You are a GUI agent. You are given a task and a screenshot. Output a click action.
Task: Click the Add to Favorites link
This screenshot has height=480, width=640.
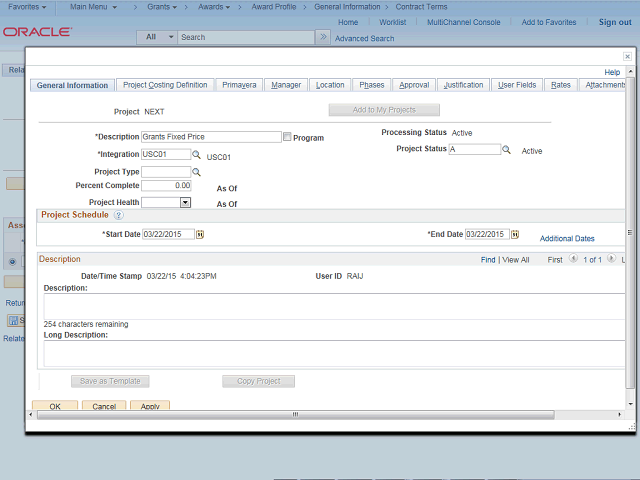(x=549, y=22)
